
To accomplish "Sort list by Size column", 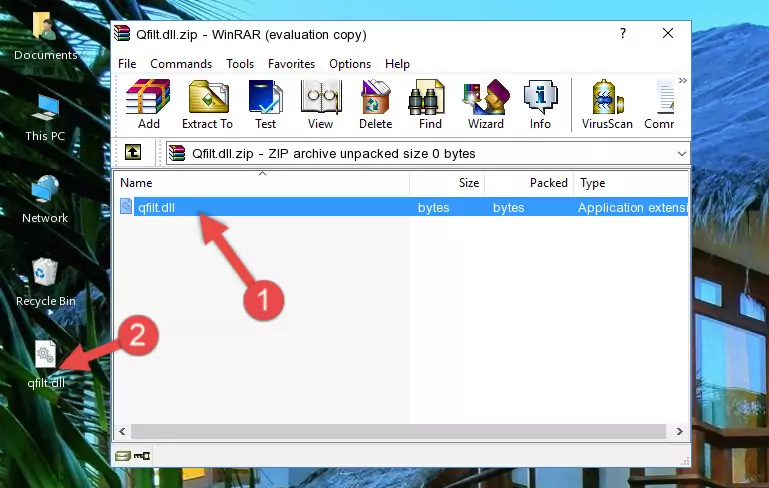I will click(447, 183).
